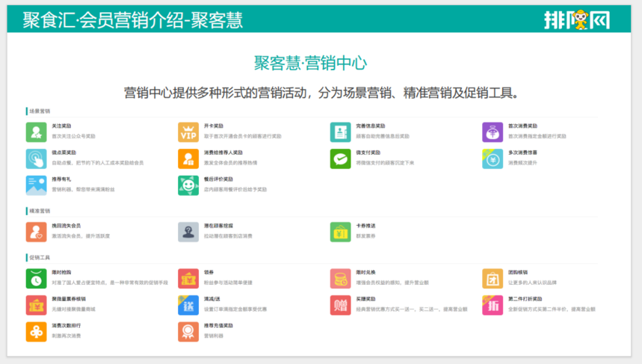Click the 聚微量票券核销 red ticket icon
This screenshot has height=364, width=642.
[x=36, y=305]
